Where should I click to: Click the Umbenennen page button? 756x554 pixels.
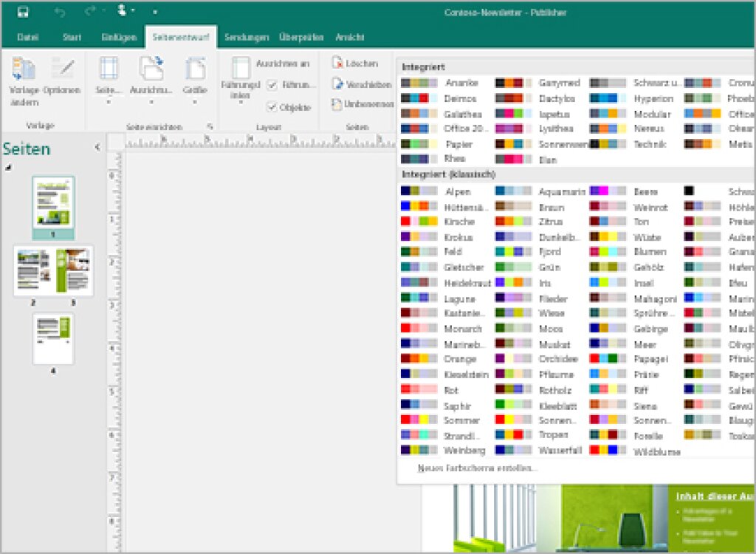(x=362, y=103)
